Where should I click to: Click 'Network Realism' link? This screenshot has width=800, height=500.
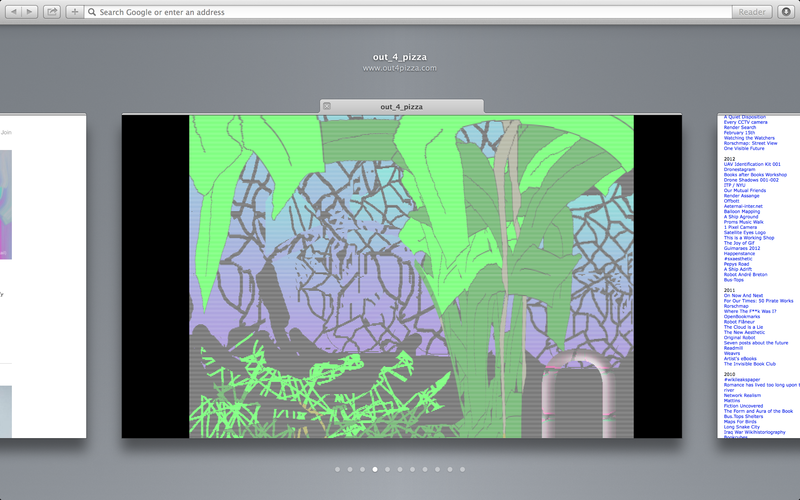click(742, 395)
